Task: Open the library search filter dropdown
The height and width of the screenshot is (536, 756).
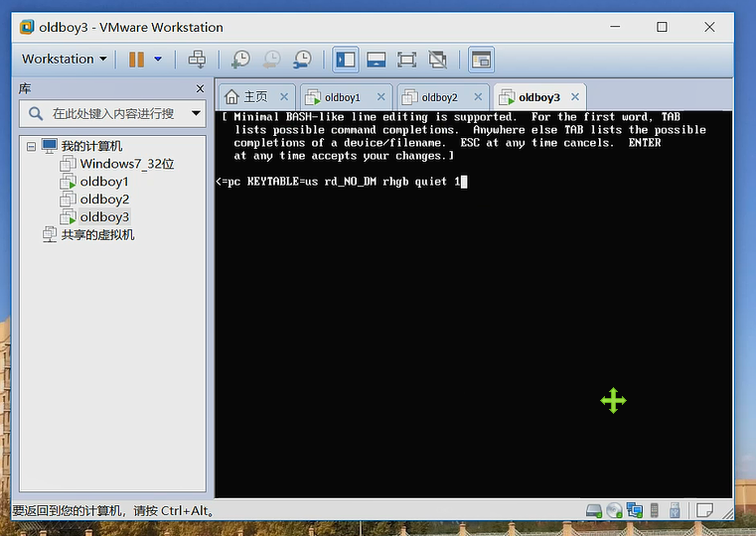Action: (x=196, y=114)
